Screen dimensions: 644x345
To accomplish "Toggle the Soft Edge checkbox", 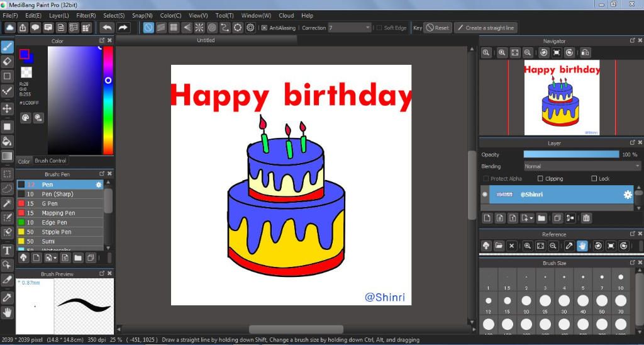I will coord(379,28).
